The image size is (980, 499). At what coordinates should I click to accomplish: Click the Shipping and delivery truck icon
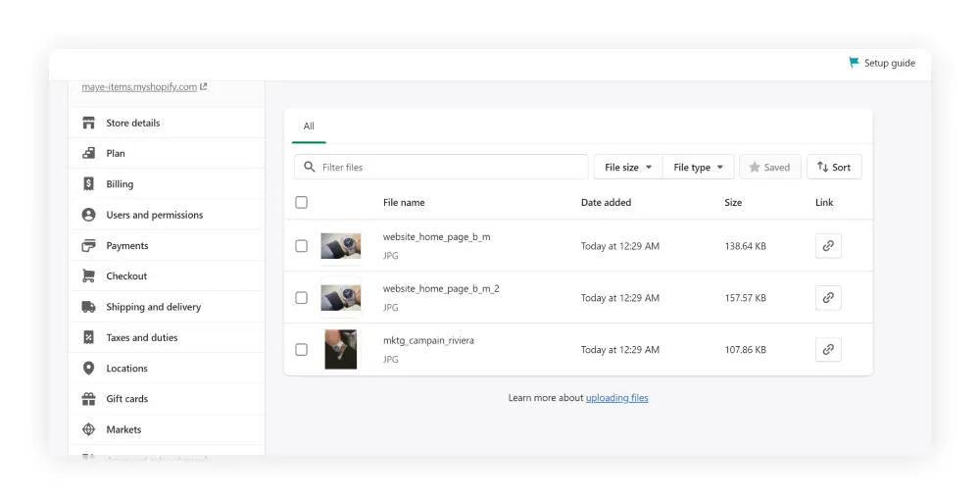[89, 307]
